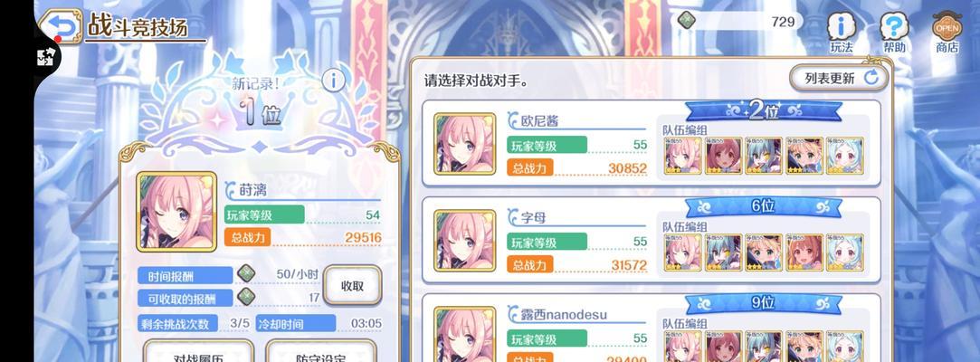Tap the info icon beside 新记录
Image resolution: width=980 pixels, height=362 pixels.
(334, 81)
